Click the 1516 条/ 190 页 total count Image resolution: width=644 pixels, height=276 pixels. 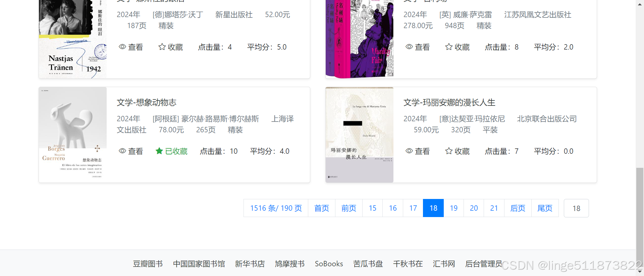tap(276, 208)
